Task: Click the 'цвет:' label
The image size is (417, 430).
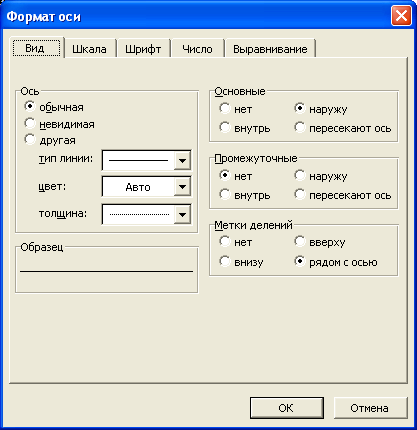Action: click(x=52, y=187)
